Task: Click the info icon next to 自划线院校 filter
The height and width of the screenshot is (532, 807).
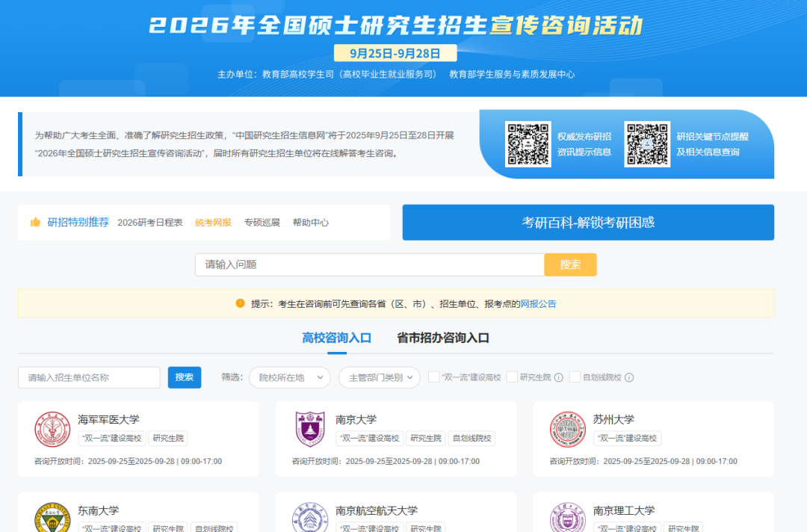Action: (x=629, y=377)
